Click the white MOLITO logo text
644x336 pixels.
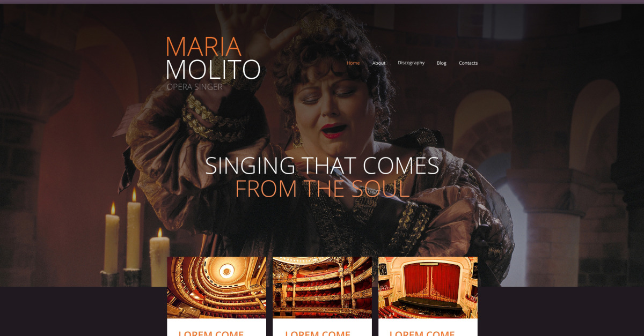[x=213, y=70]
